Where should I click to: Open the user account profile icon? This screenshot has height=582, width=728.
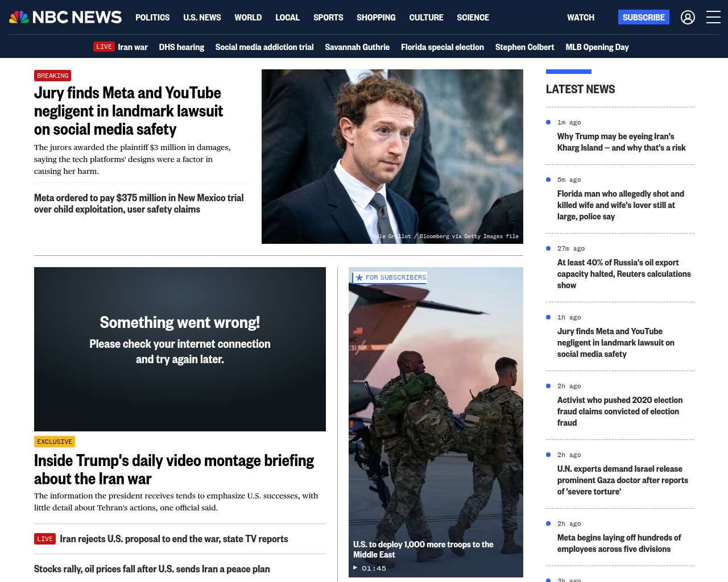coord(688,18)
